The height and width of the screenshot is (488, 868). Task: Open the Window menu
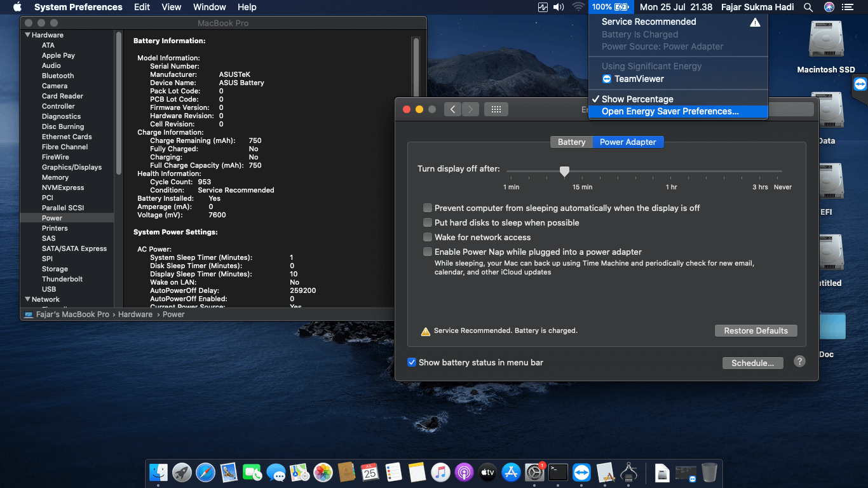[x=209, y=7]
